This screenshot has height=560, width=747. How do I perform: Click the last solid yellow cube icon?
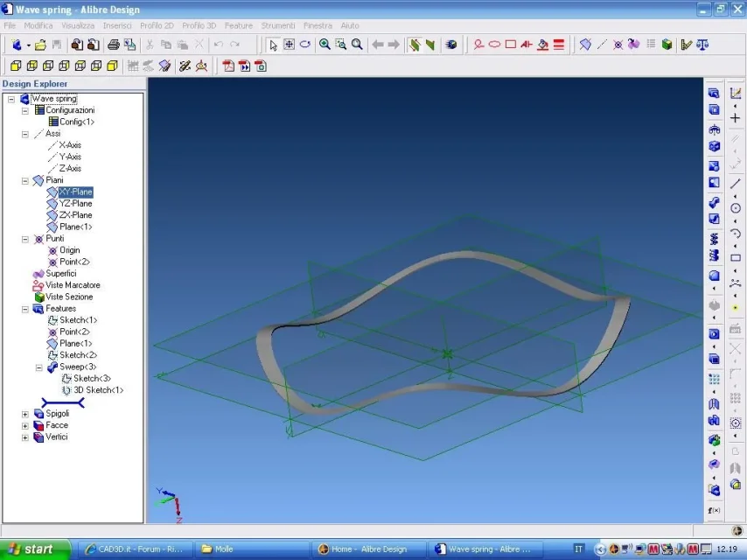click(113, 66)
